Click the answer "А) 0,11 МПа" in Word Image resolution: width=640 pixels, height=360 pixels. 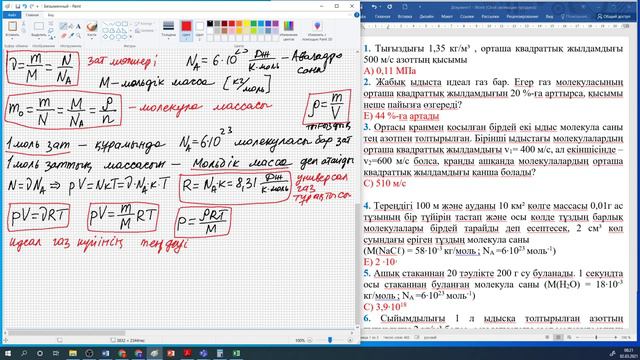coord(389,71)
